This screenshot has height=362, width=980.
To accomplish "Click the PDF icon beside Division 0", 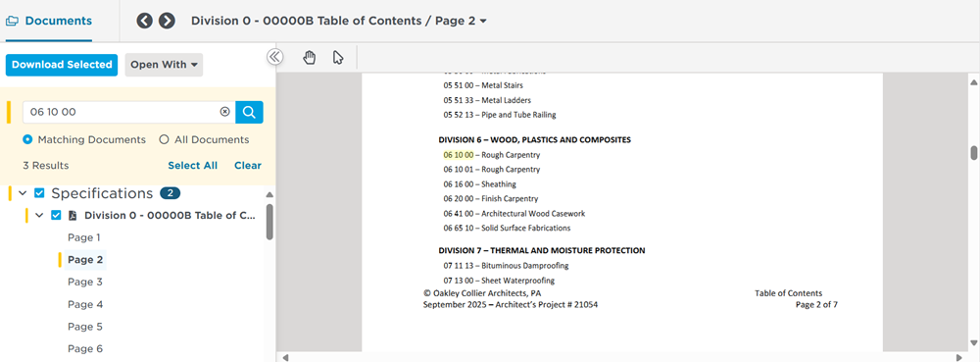I will (x=73, y=215).
